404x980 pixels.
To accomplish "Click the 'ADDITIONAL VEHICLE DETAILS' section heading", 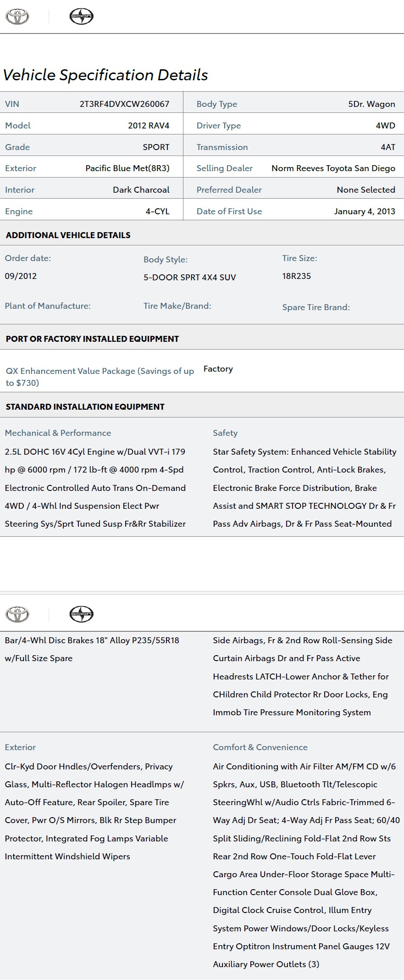I will point(68,235).
